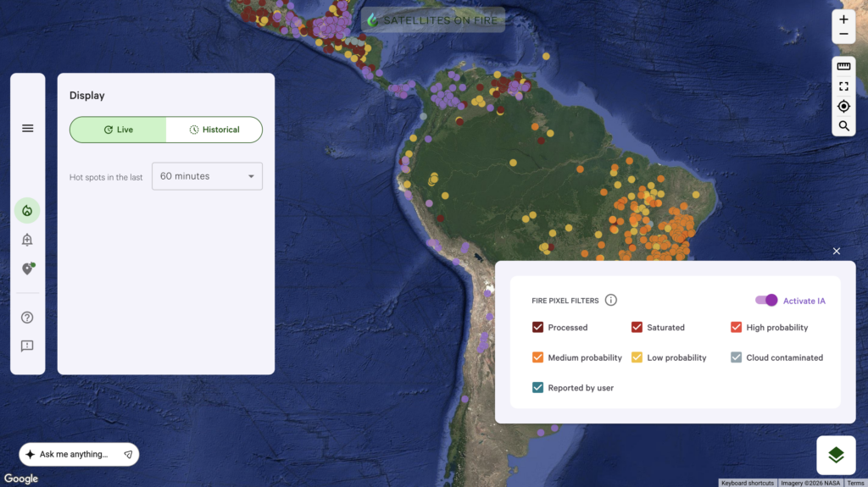Uncheck the Processed filter
Screen dimensions: 868x487
pyautogui.click(x=537, y=327)
